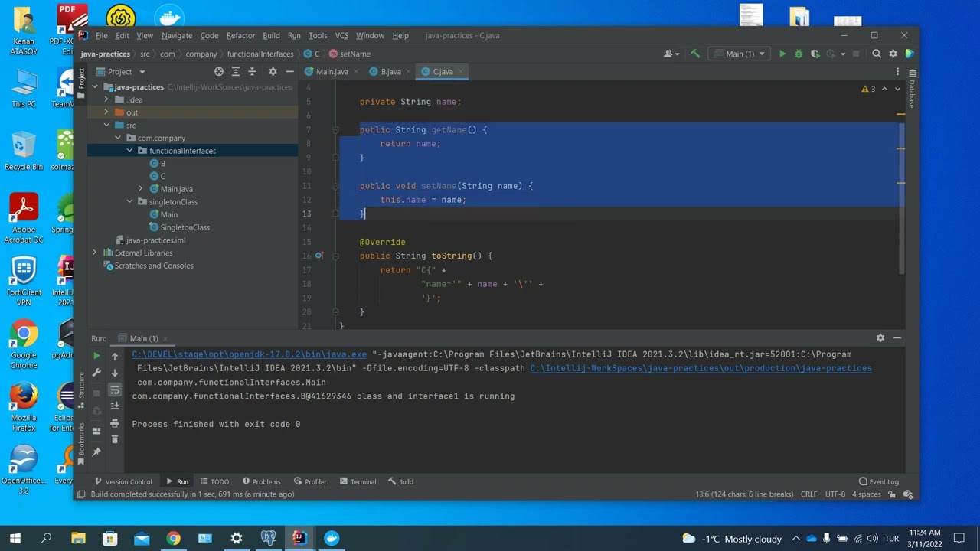Screen dimensions: 980x551
Task: Go to the next highlighted error arrow
Action: [897, 89]
